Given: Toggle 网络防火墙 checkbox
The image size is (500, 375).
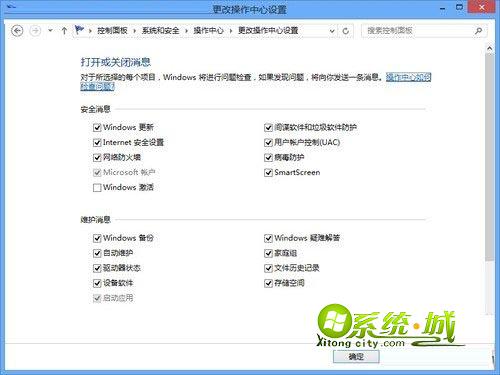Looking at the screenshot, I should pyautogui.click(x=97, y=157).
